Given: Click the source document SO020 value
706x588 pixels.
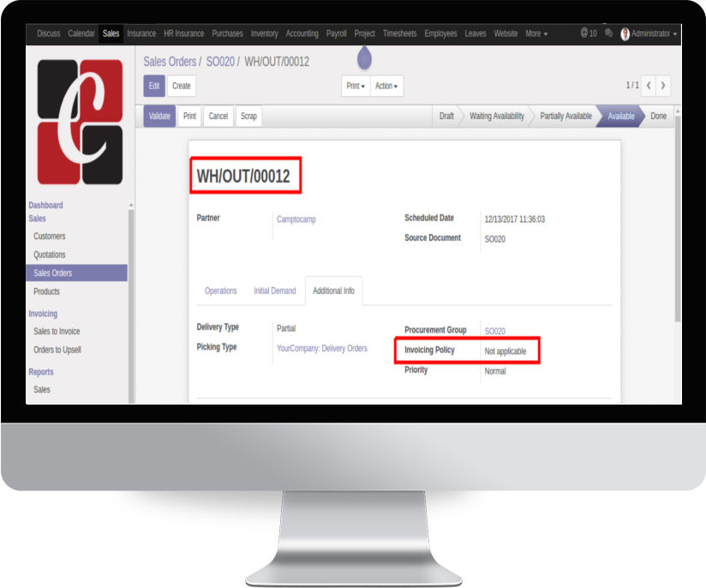Looking at the screenshot, I should (x=495, y=239).
